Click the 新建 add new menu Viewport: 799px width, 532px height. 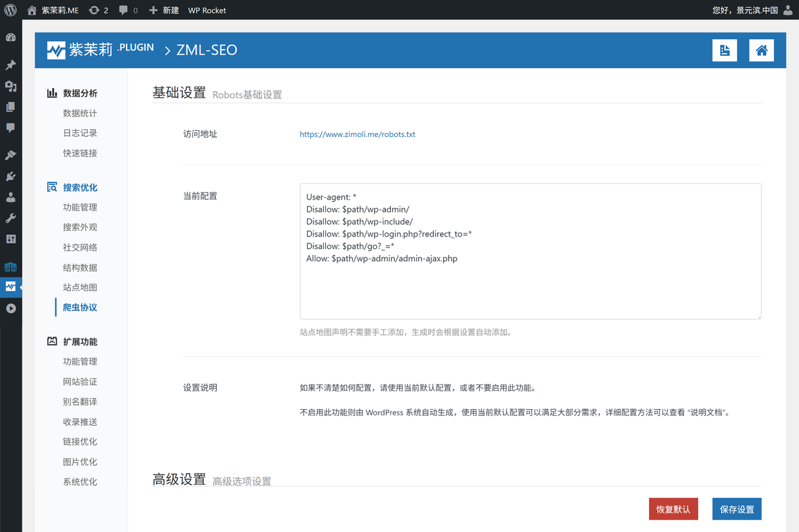pos(164,10)
